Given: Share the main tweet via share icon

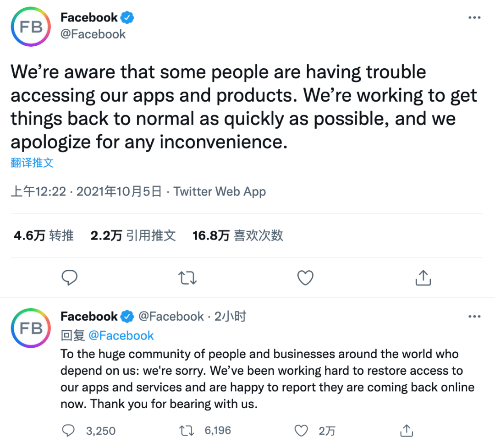Looking at the screenshot, I should coord(423,277).
